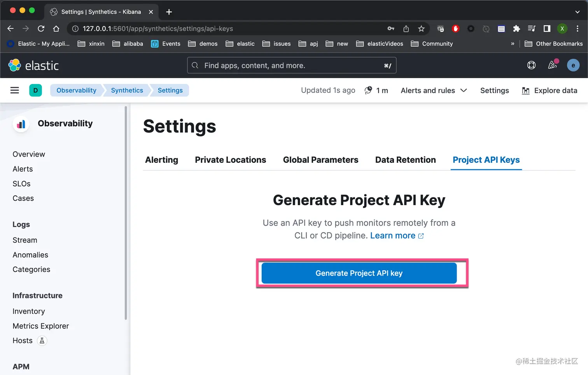Image resolution: width=588 pixels, height=375 pixels.
Task: Select the Project API Keys tab
Action: [486, 160]
